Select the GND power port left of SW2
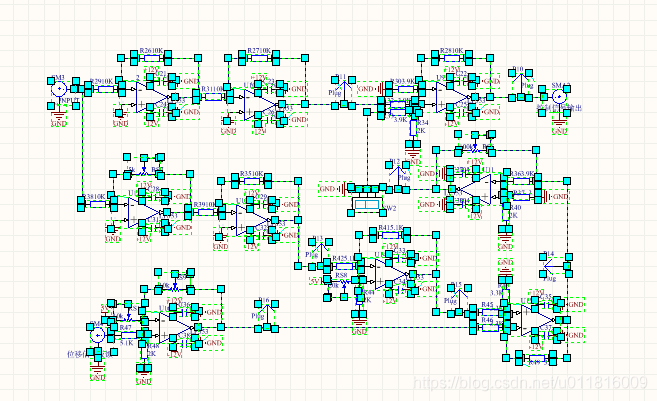 [333, 189]
